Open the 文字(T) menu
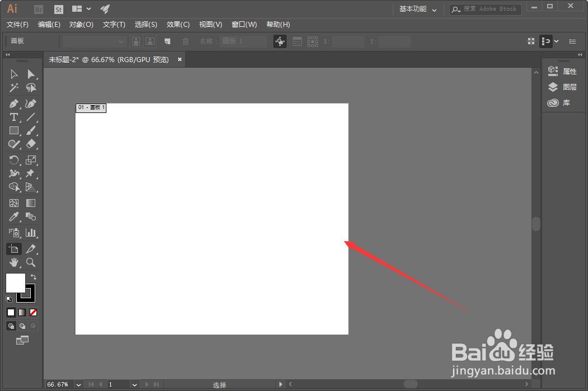588x391 pixels. pyautogui.click(x=114, y=25)
